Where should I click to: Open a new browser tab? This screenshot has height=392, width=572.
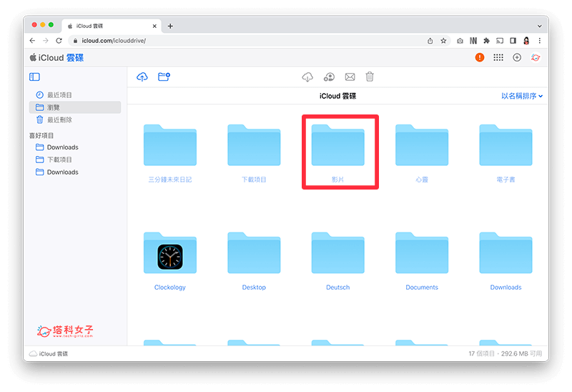click(x=170, y=26)
